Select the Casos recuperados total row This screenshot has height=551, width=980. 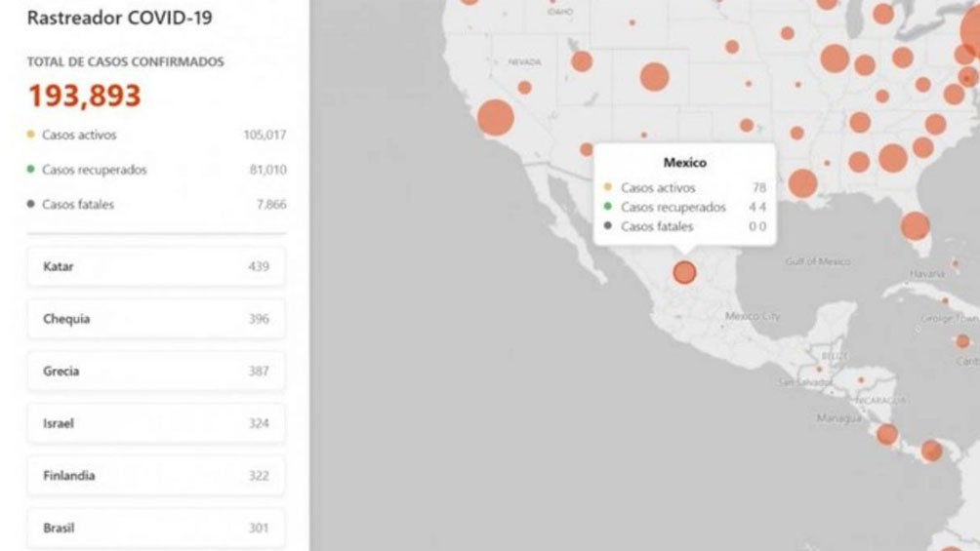[156, 170]
